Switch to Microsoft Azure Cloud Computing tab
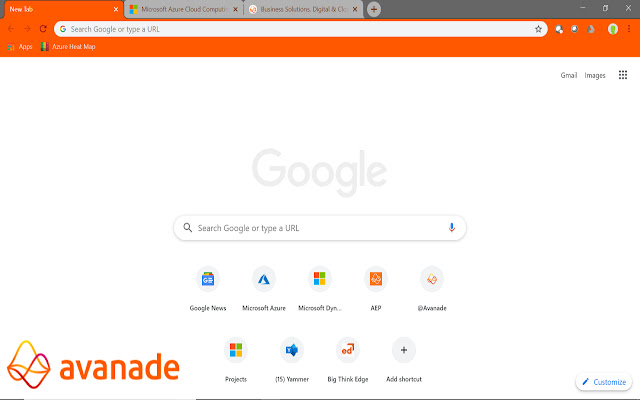Screen dimensions: 640x400 click(x=184, y=9)
